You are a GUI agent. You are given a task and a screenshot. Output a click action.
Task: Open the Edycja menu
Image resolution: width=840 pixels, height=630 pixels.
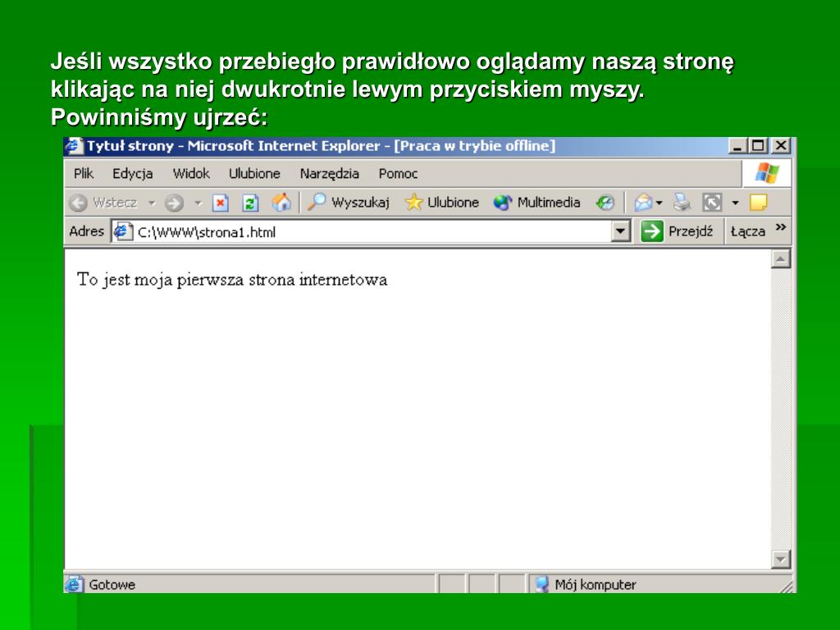click(x=132, y=174)
